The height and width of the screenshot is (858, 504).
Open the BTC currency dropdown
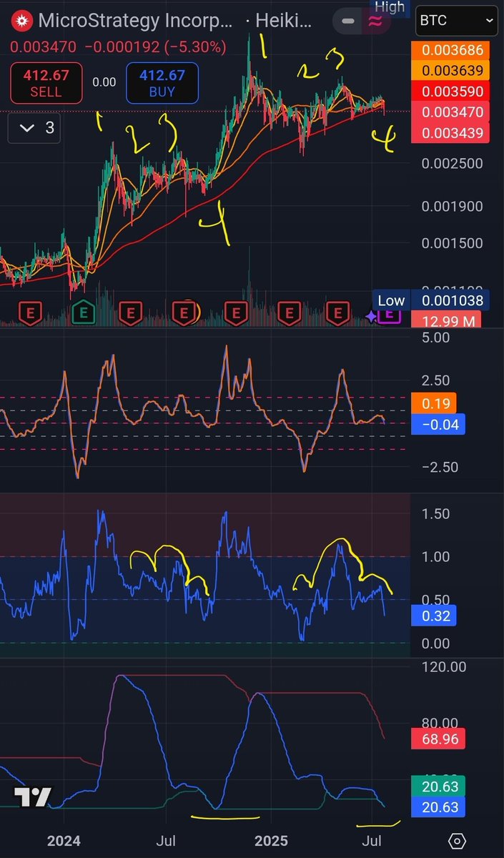tap(457, 21)
